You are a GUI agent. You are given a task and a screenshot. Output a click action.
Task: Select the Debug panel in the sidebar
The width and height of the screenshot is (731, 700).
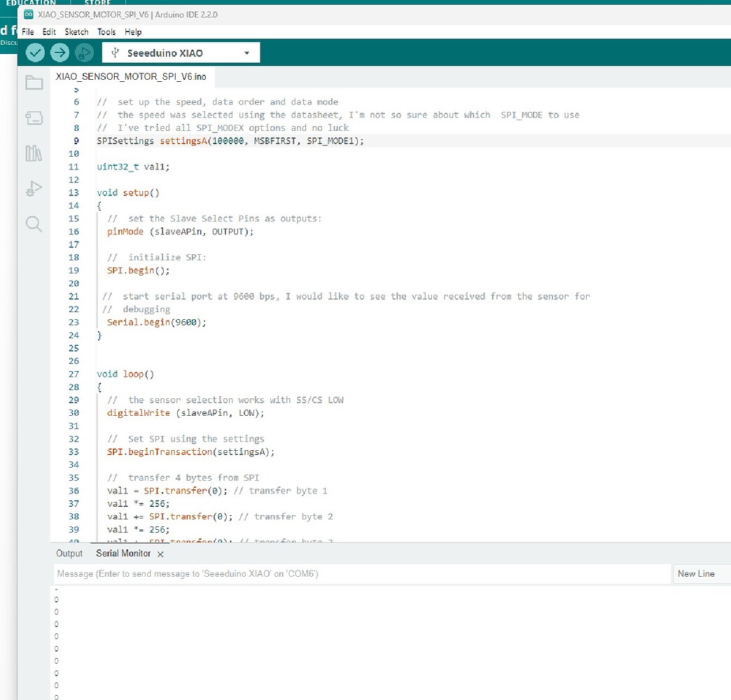34,188
